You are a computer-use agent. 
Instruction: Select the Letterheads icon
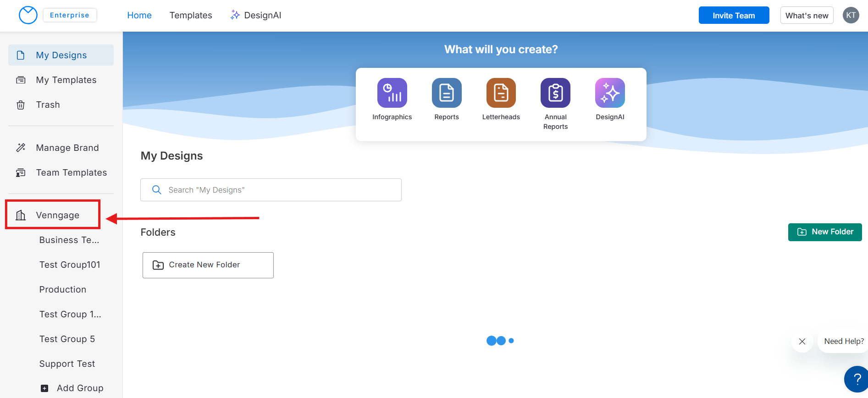click(501, 93)
